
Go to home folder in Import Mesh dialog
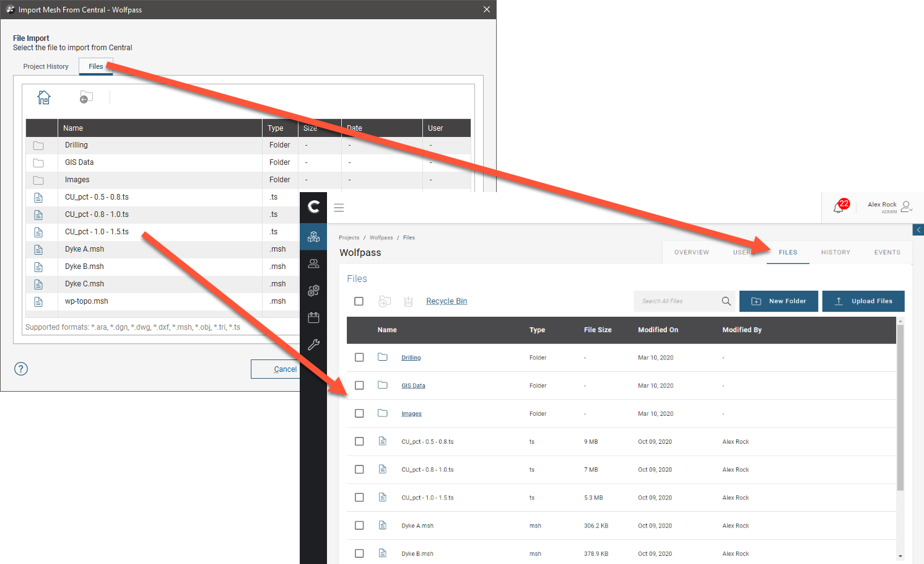pyautogui.click(x=44, y=97)
